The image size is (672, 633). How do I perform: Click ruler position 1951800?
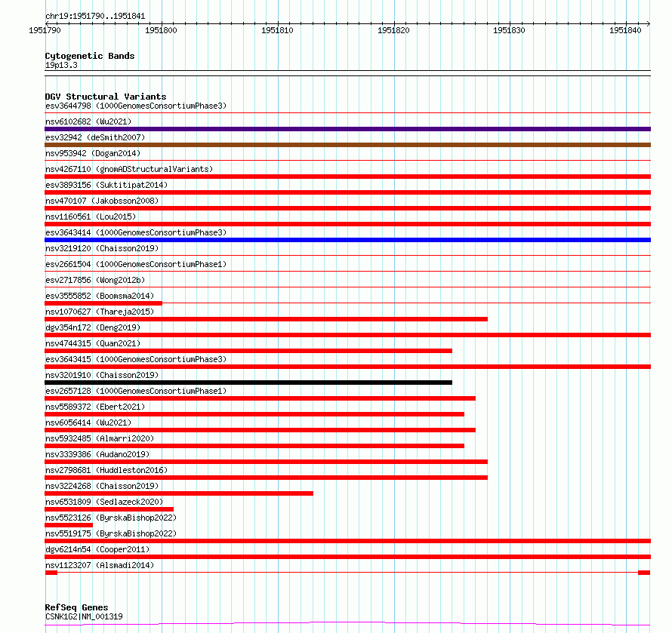tap(161, 30)
